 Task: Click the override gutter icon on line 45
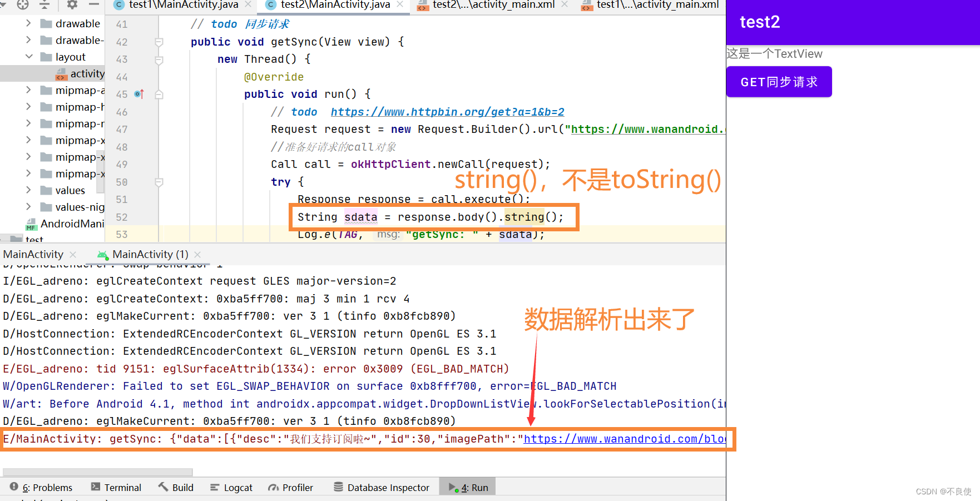139,94
